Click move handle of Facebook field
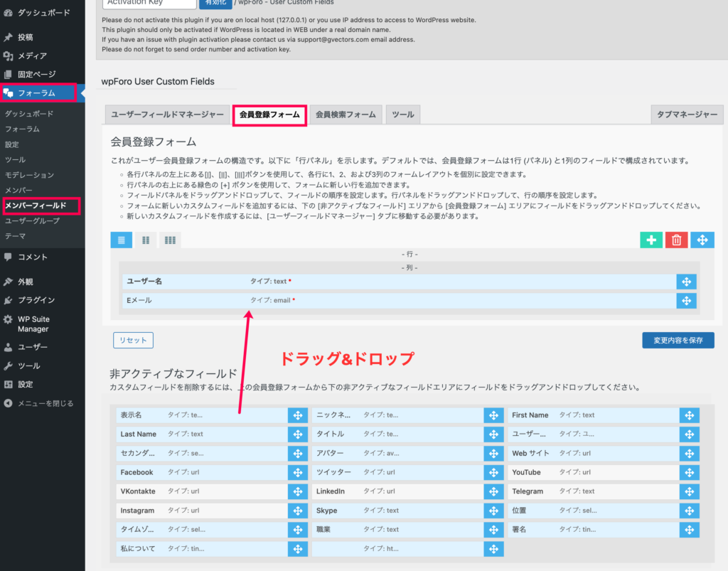 [x=298, y=473]
